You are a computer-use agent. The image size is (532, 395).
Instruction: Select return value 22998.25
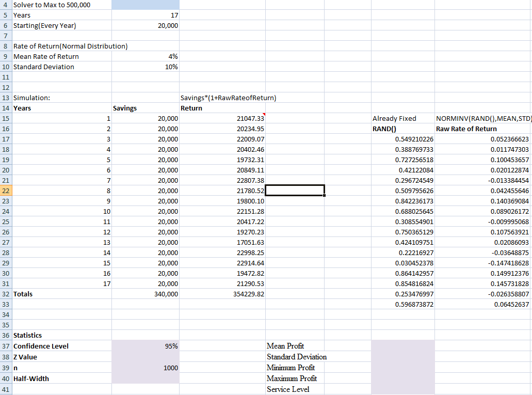[222, 252]
